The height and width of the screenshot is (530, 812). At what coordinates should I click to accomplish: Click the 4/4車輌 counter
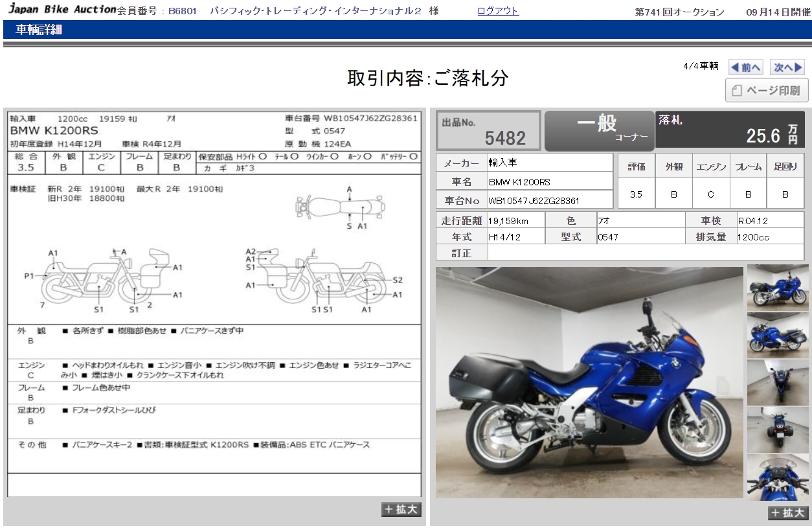click(x=701, y=66)
